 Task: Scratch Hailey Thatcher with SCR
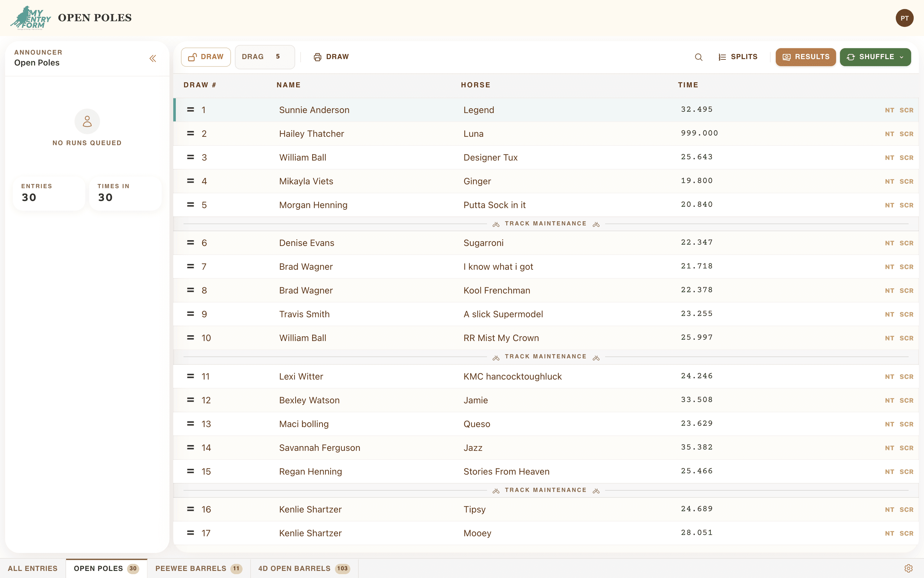pos(906,134)
